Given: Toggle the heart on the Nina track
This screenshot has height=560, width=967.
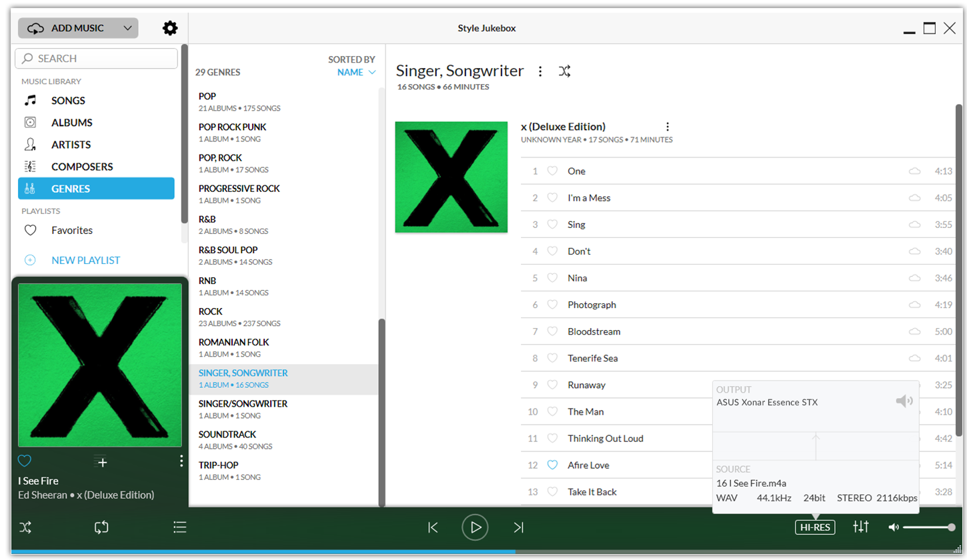Looking at the screenshot, I should click(x=552, y=278).
